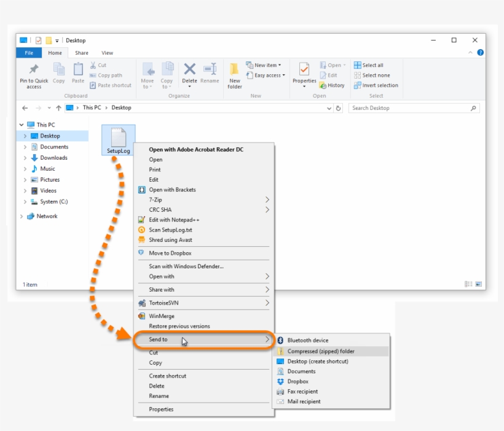Image resolution: width=504 pixels, height=431 pixels.
Task: Switch to large icons view icon
Action: (x=479, y=284)
